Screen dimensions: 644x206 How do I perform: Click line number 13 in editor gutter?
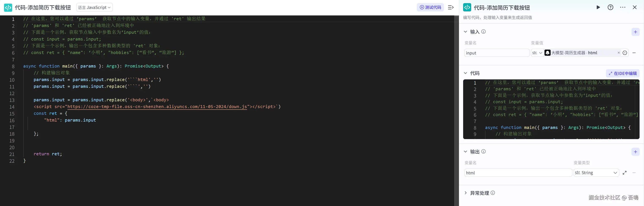coord(12,100)
